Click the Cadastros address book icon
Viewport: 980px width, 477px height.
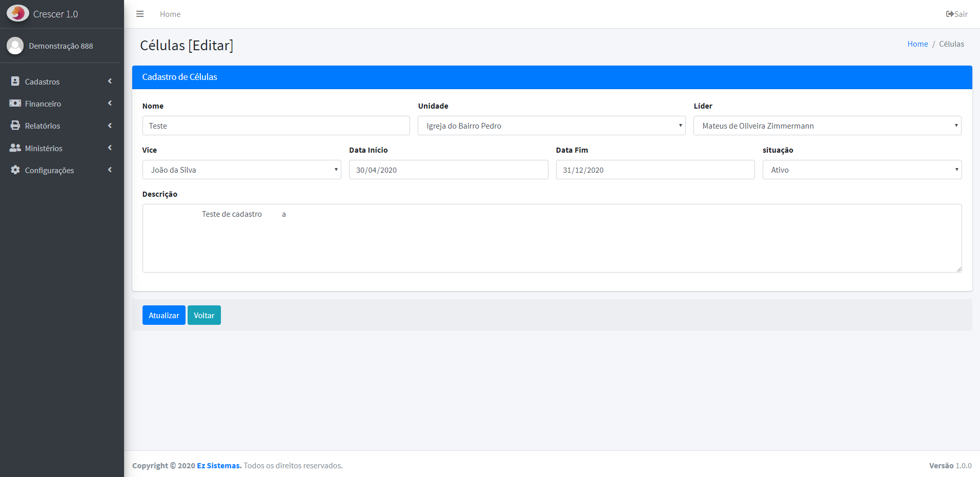tap(15, 81)
